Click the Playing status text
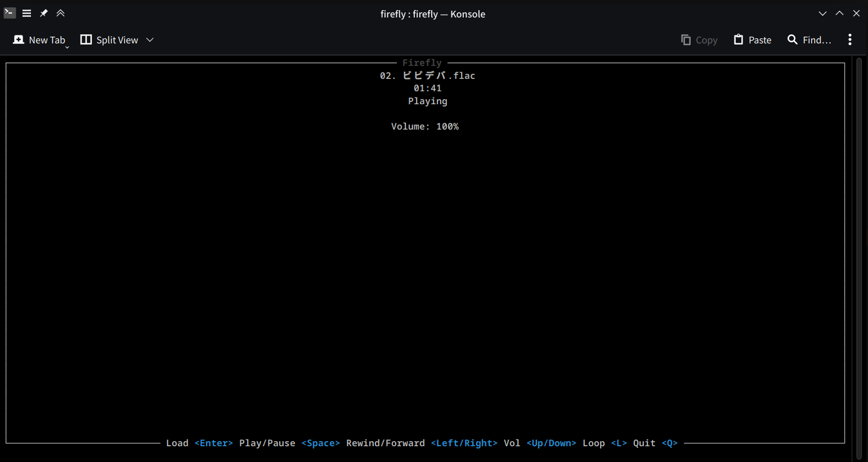Image resolution: width=868 pixels, height=462 pixels. [x=428, y=101]
